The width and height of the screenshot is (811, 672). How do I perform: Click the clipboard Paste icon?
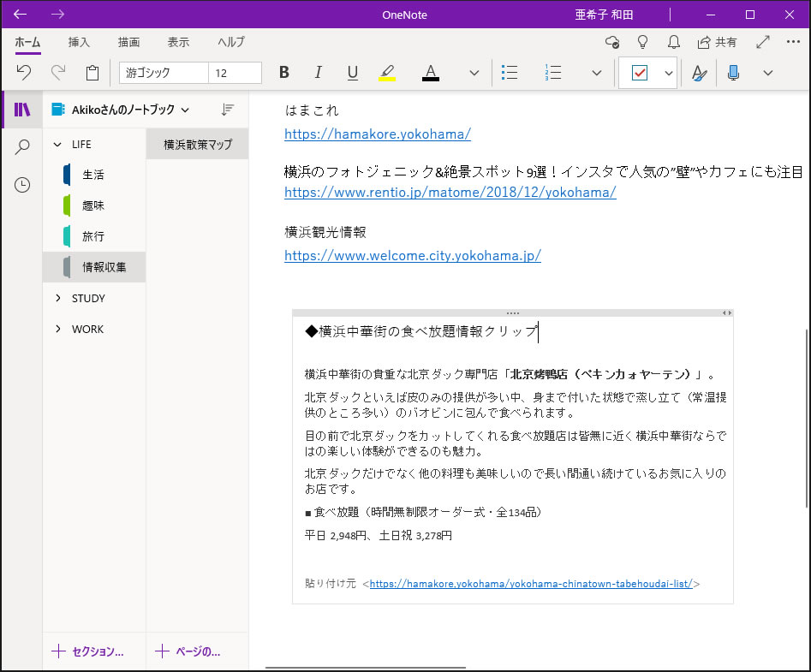point(92,73)
